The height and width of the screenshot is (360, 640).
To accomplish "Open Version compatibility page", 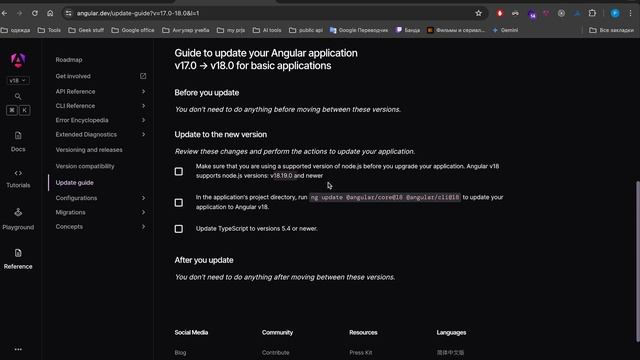I will point(85,166).
